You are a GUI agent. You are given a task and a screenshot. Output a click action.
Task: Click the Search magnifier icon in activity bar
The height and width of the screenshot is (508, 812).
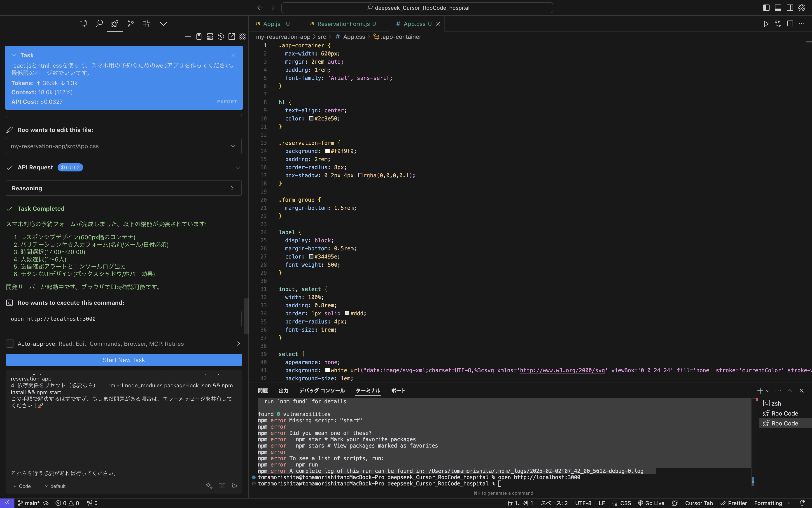tap(99, 23)
